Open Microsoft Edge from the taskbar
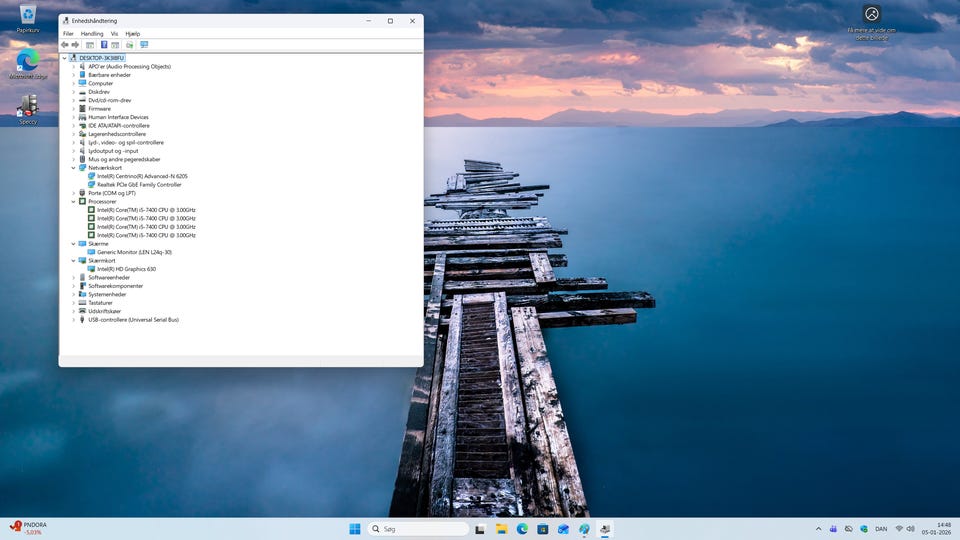960x540 pixels. click(x=522, y=529)
